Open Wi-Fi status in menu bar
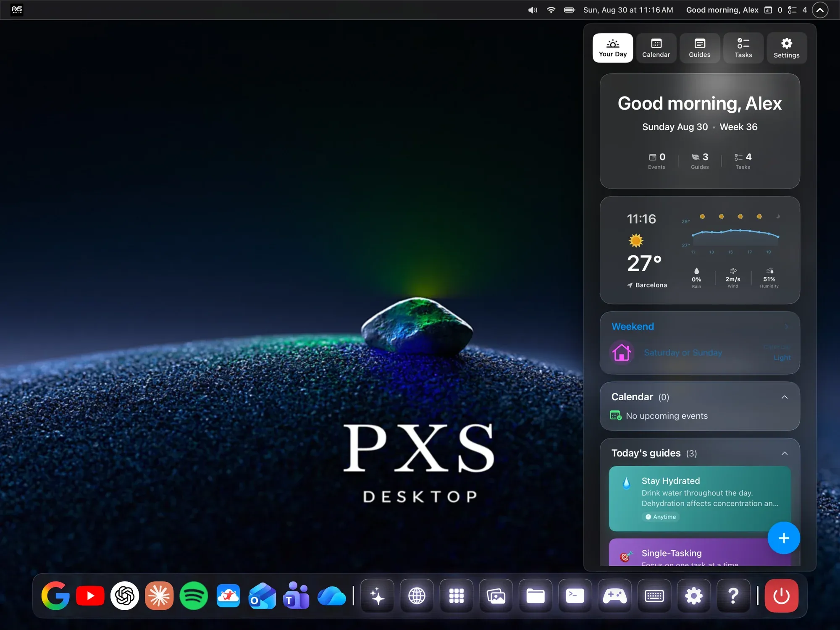840x630 pixels. (x=551, y=10)
